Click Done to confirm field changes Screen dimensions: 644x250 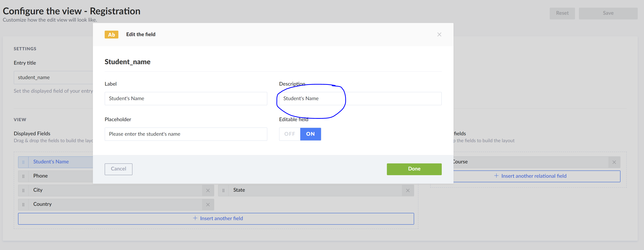(x=414, y=169)
